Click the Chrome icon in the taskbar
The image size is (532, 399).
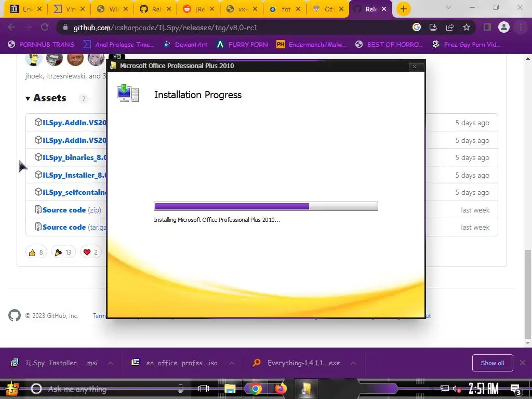(255, 389)
